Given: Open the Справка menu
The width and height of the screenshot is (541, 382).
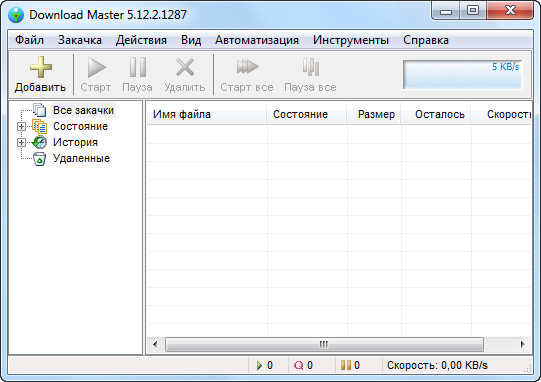Looking at the screenshot, I should point(426,40).
